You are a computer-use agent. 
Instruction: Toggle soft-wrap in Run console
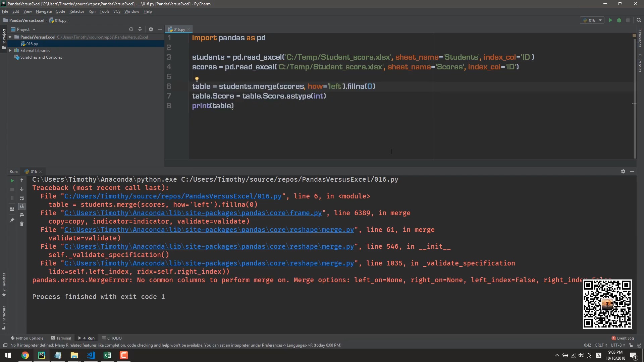coord(22,198)
